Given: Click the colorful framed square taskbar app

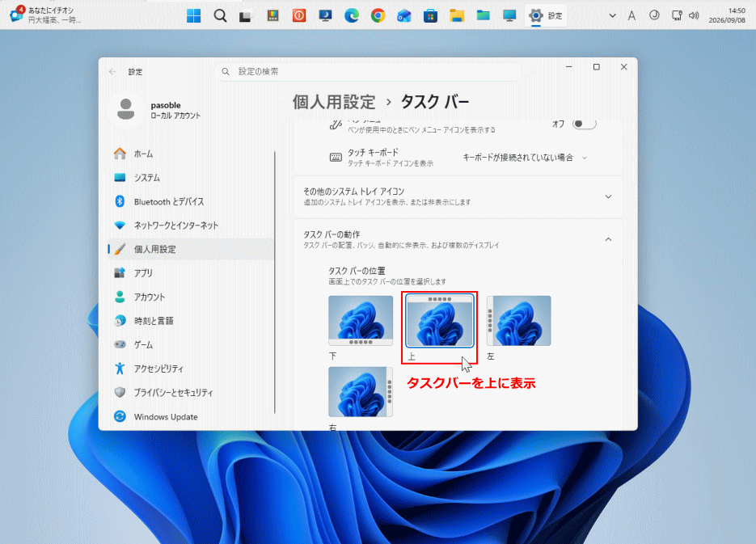Looking at the screenshot, I should pyautogui.click(x=273, y=16).
